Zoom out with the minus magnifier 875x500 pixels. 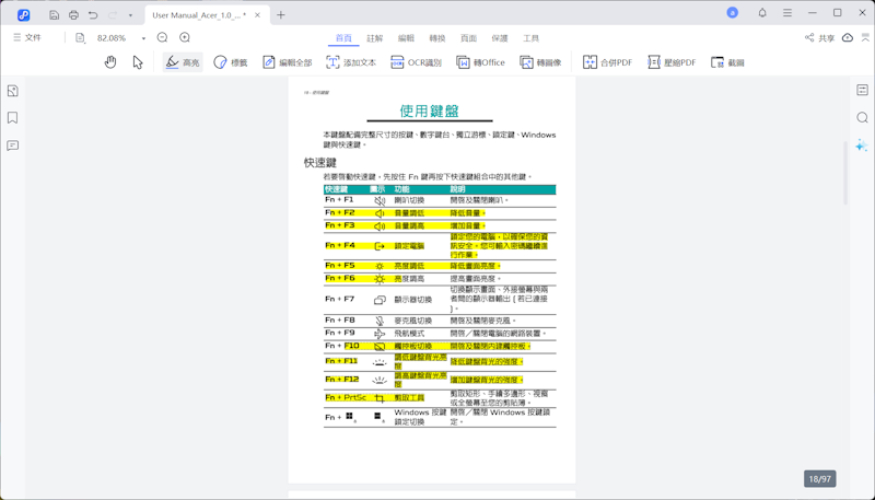coord(162,37)
